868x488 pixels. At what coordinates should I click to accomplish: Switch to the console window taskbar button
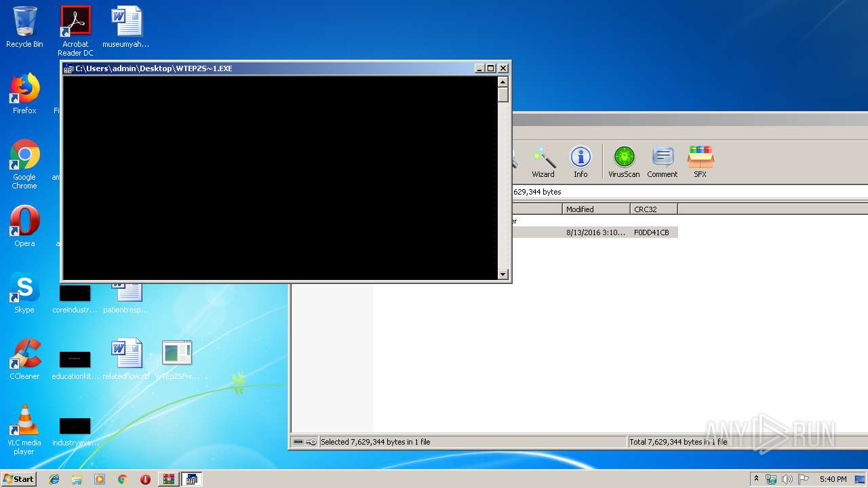point(191,479)
